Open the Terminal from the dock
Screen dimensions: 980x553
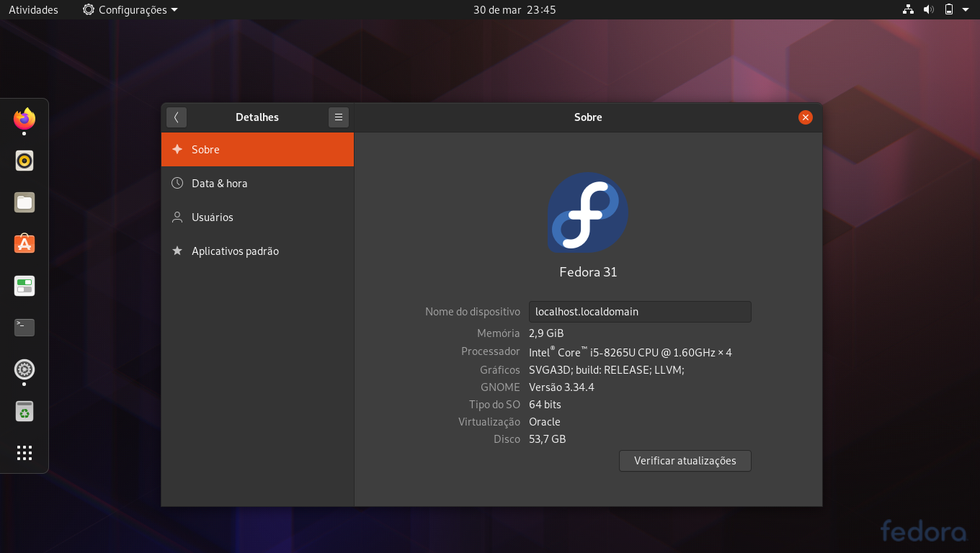(24, 328)
